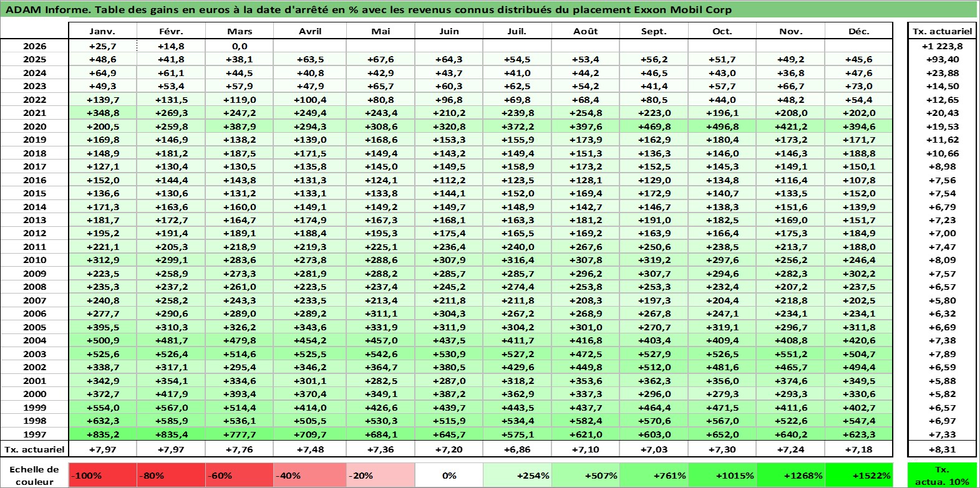Click the Oct. column header
Screen dimensions: 980x488
pos(722,31)
